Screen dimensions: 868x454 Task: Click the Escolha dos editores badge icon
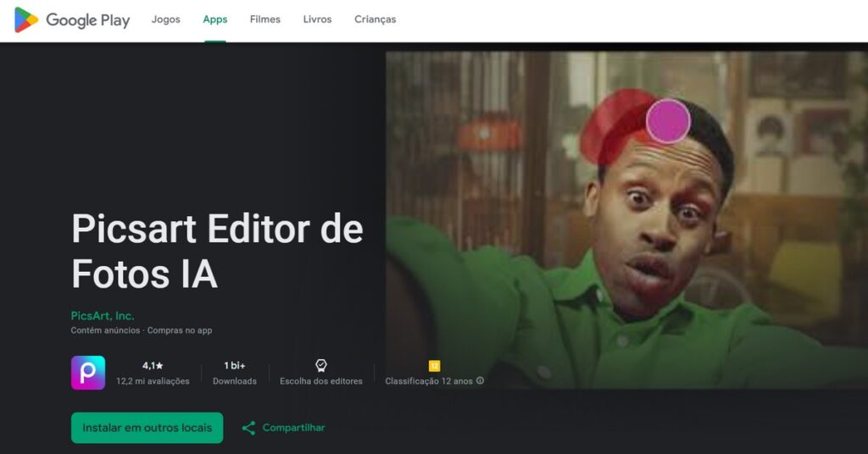click(x=321, y=365)
